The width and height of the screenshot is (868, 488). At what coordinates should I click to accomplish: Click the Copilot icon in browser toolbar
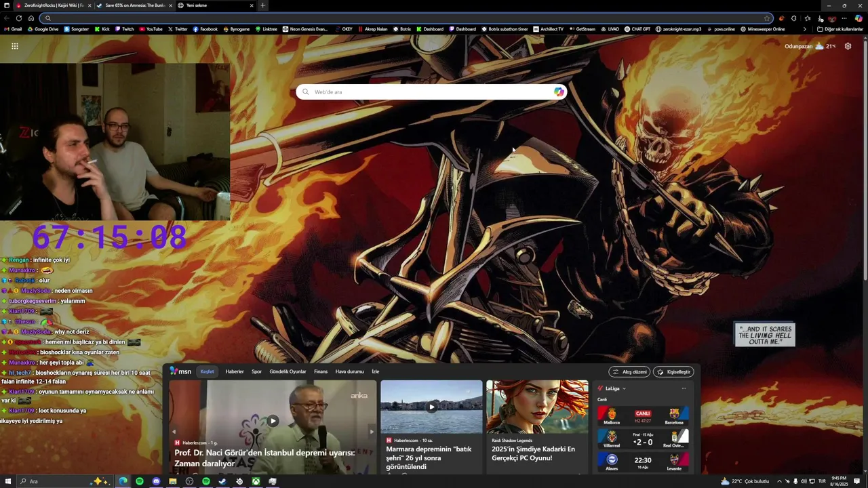click(859, 18)
